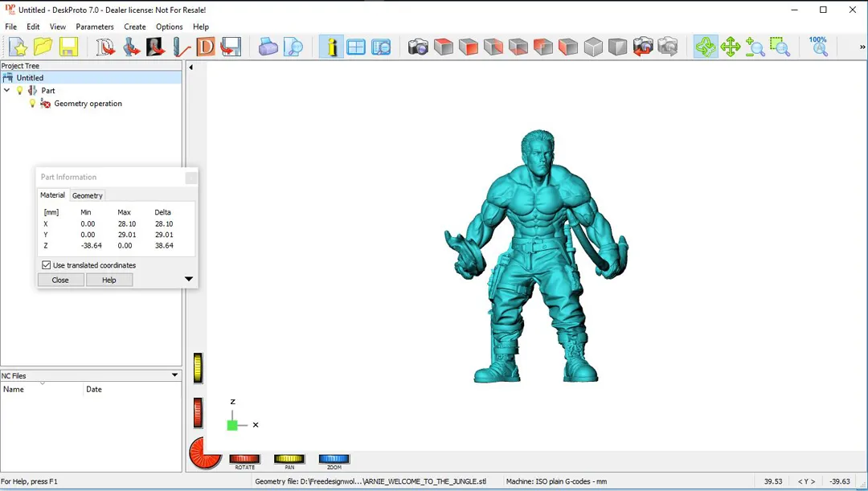Activate the green mouse-rotate tool
868x491 pixels.
pyautogui.click(x=706, y=47)
